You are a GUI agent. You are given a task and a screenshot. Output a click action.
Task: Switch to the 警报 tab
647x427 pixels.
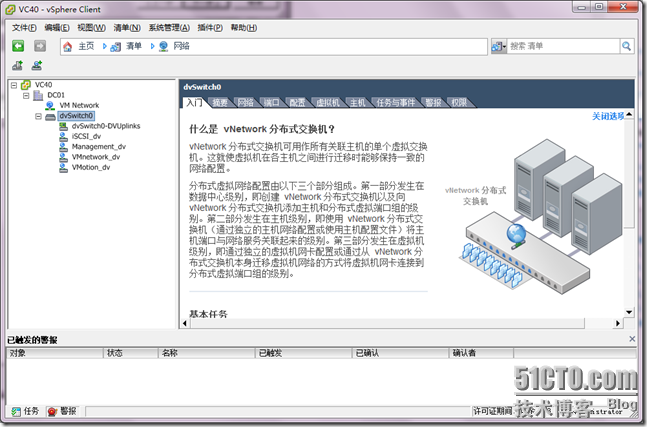433,103
